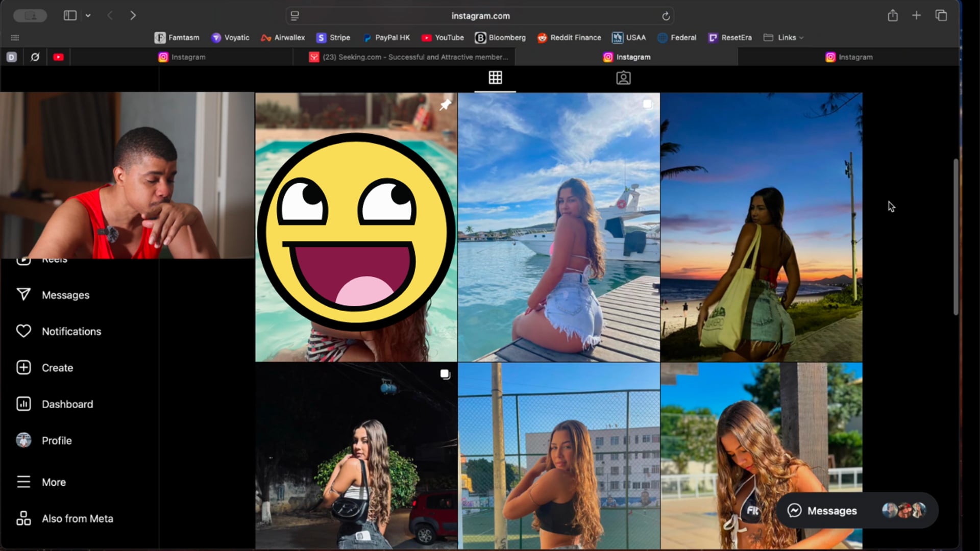Open the Famtasm bookmark
This screenshot has height=551, width=980.
click(x=177, y=37)
